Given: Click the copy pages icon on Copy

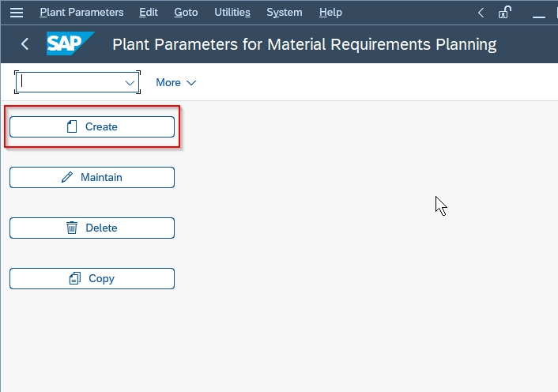Looking at the screenshot, I should coord(75,278).
